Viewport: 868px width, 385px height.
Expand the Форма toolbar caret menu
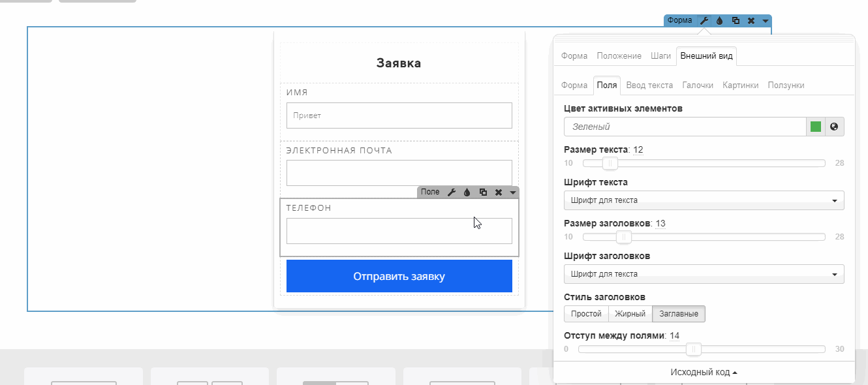pyautogui.click(x=765, y=21)
